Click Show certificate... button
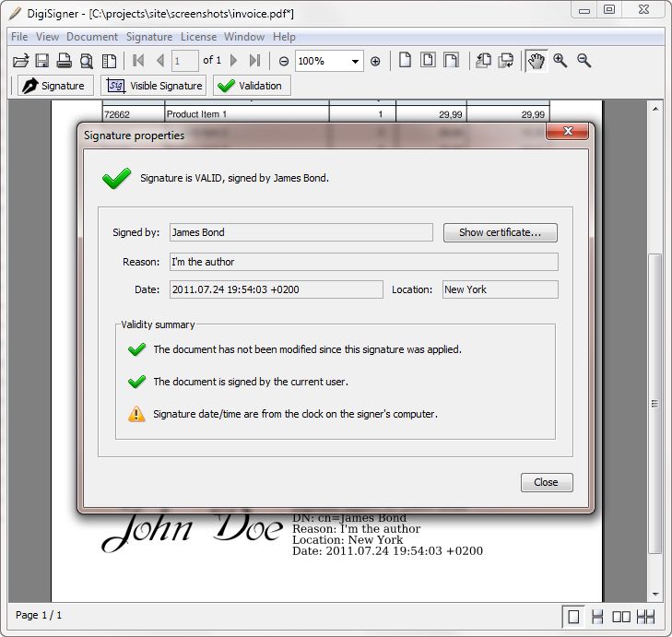 501,232
